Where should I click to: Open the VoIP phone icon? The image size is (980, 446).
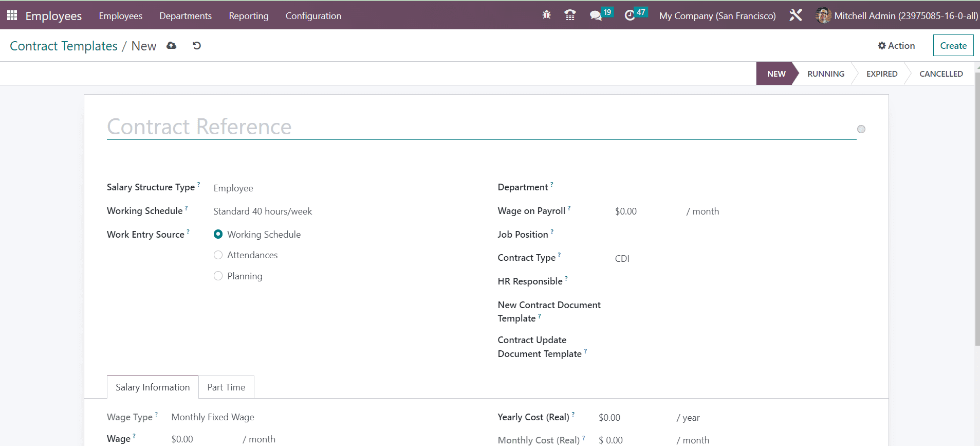[570, 15]
